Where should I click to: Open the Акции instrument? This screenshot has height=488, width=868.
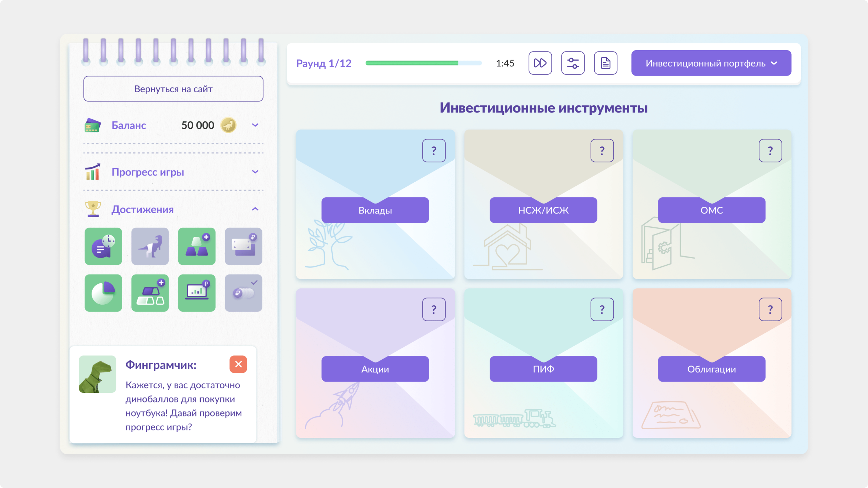pos(375,369)
